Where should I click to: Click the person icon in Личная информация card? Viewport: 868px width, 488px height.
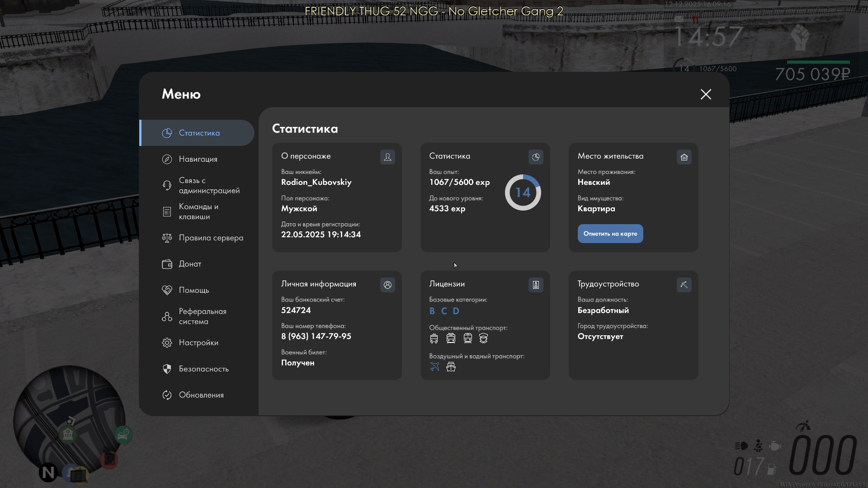point(387,285)
